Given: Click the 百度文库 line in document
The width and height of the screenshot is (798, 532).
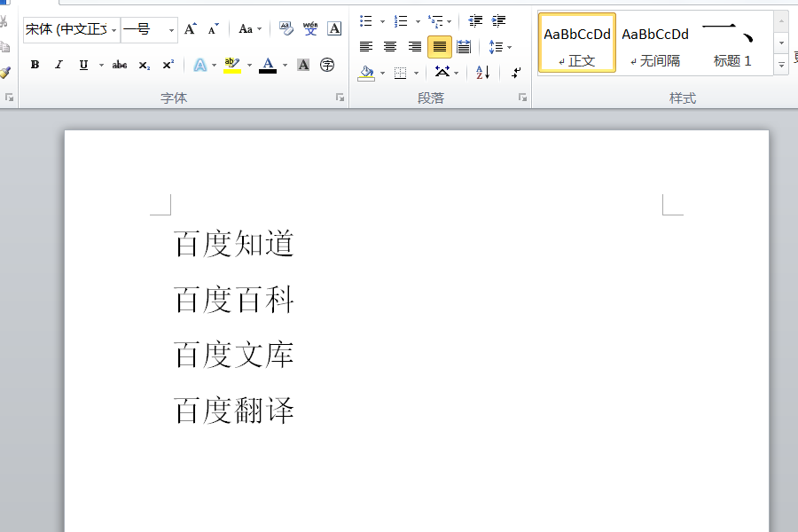Looking at the screenshot, I should tap(234, 355).
